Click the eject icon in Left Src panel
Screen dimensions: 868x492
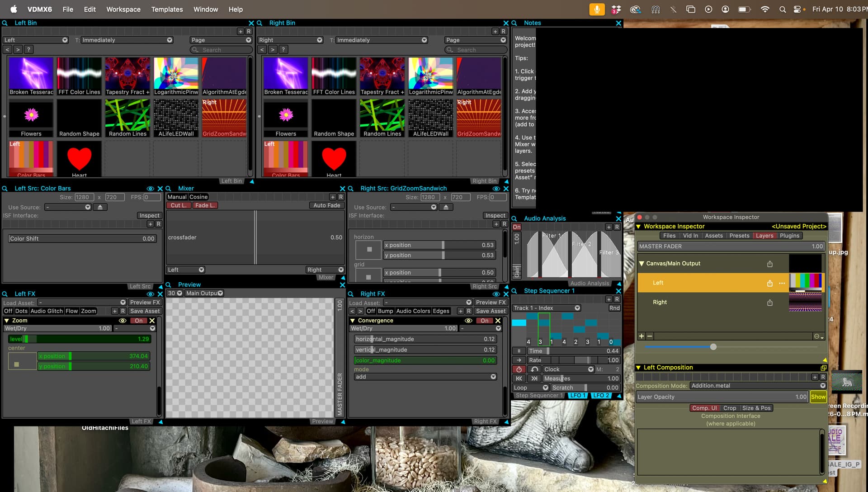point(100,207)
